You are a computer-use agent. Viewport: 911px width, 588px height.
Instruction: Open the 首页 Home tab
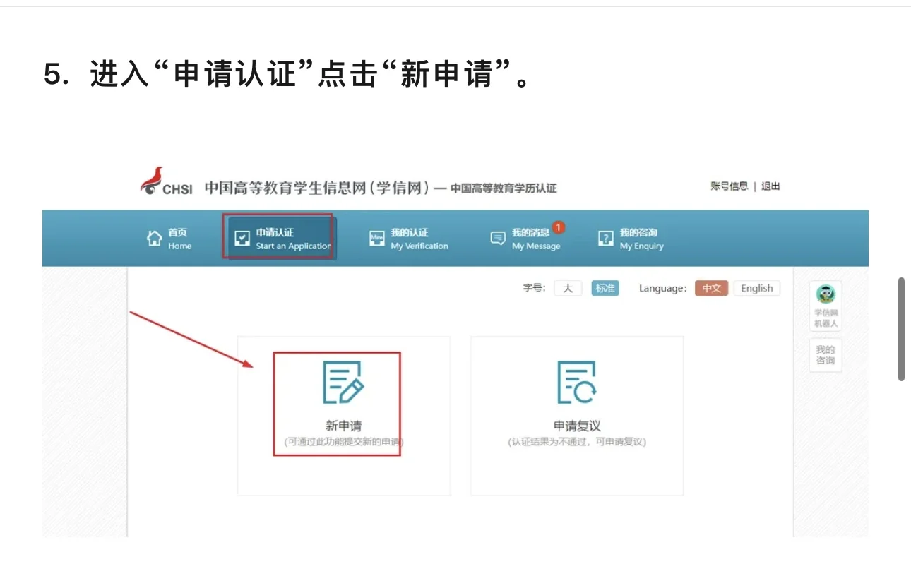pyautogui.click(x=169, y=239)
